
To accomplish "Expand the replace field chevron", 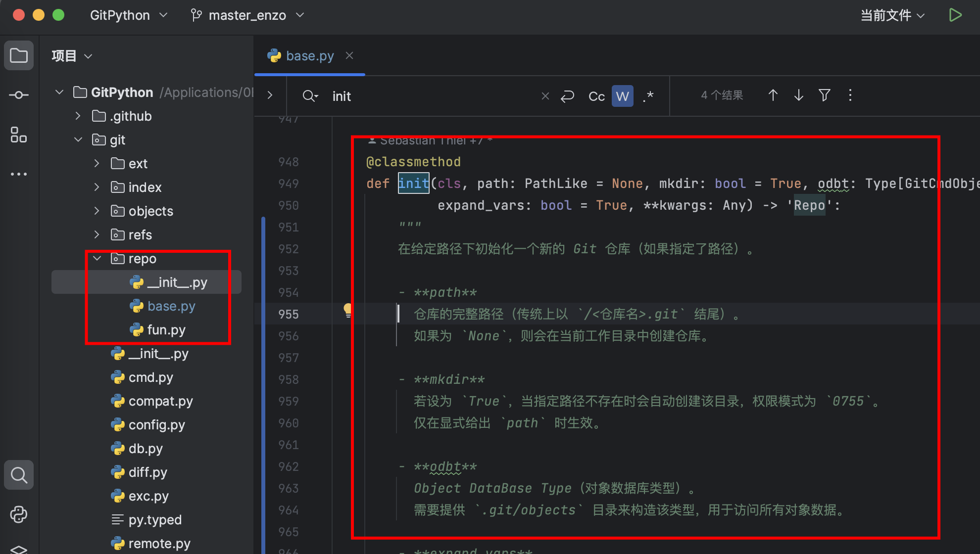I will [270, 95].
